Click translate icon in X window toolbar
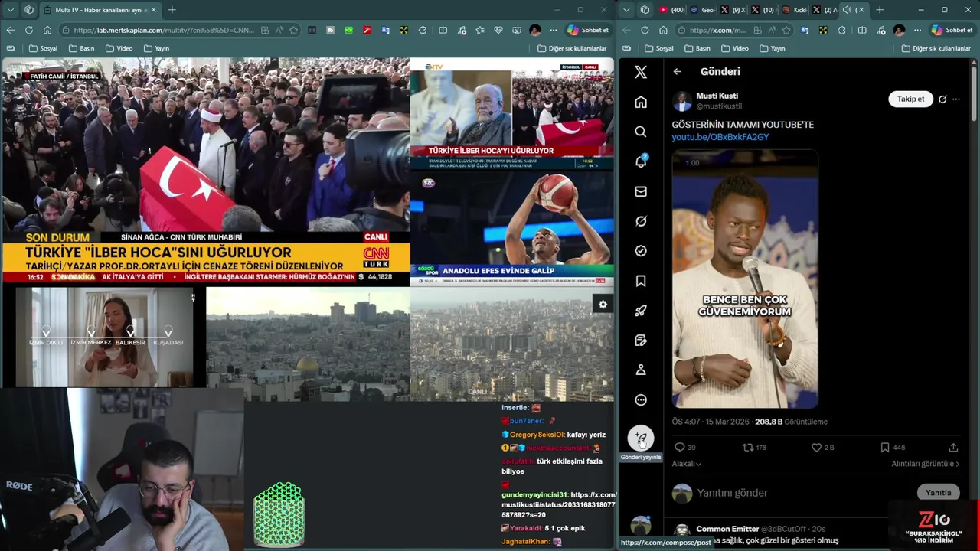980x551 pixels. point(805,30)
